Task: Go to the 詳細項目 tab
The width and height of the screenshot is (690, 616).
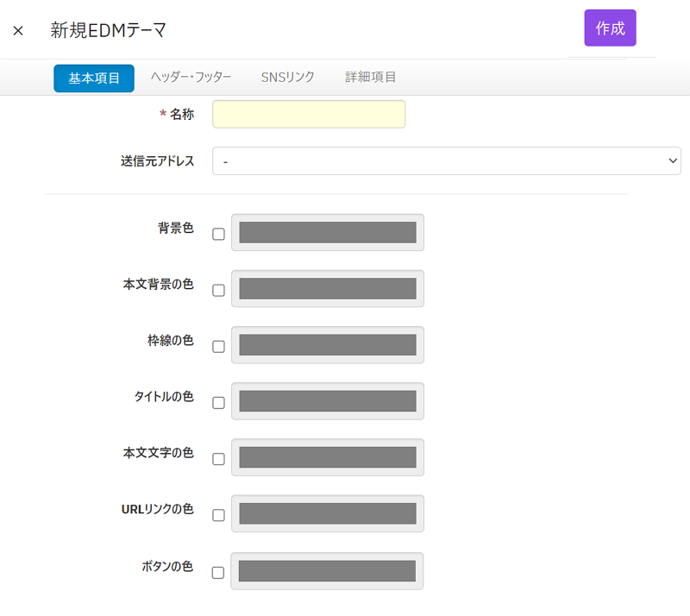Action: coord(371,78)
